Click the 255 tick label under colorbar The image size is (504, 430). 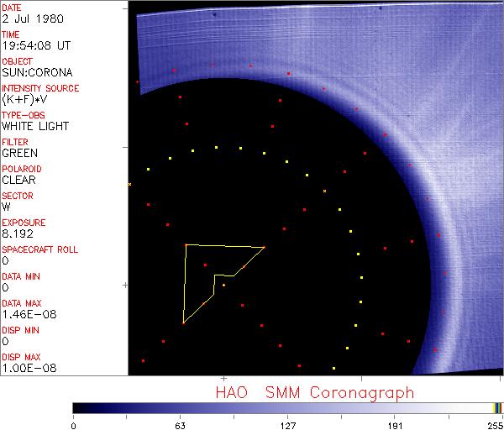(x=496, y=425)
